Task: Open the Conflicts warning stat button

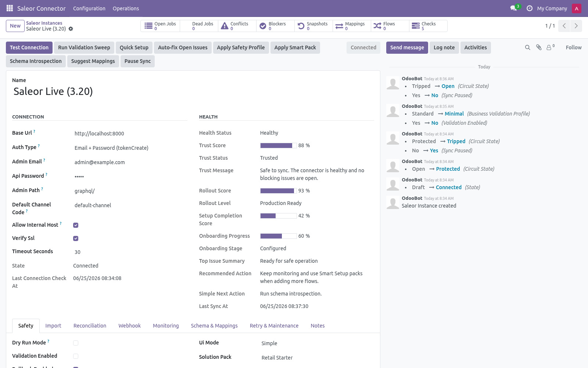Action: [237, 26]
